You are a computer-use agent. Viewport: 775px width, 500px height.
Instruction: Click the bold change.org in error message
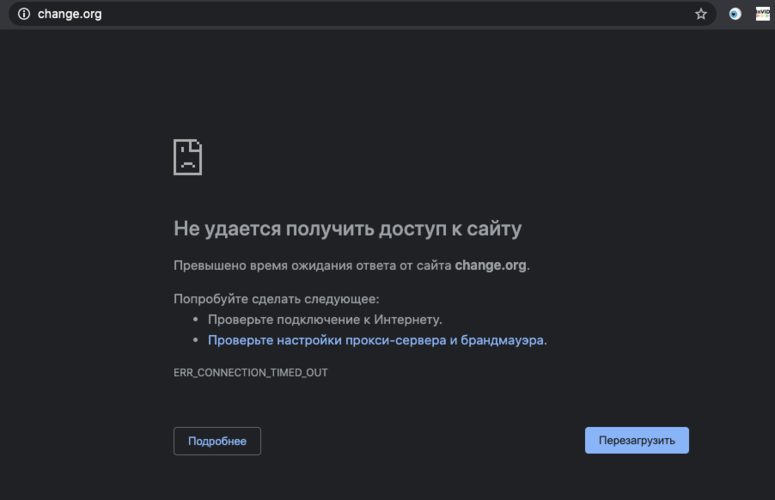[490, 266]
